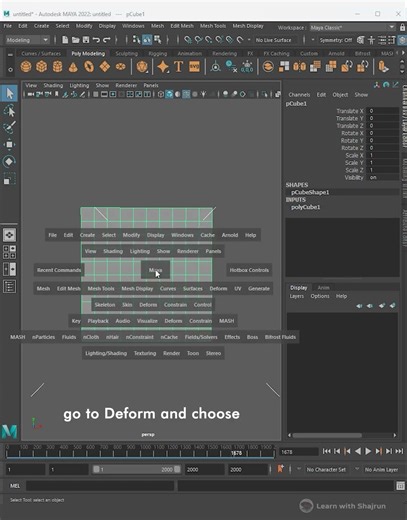Click the New Scene icon

65,40
